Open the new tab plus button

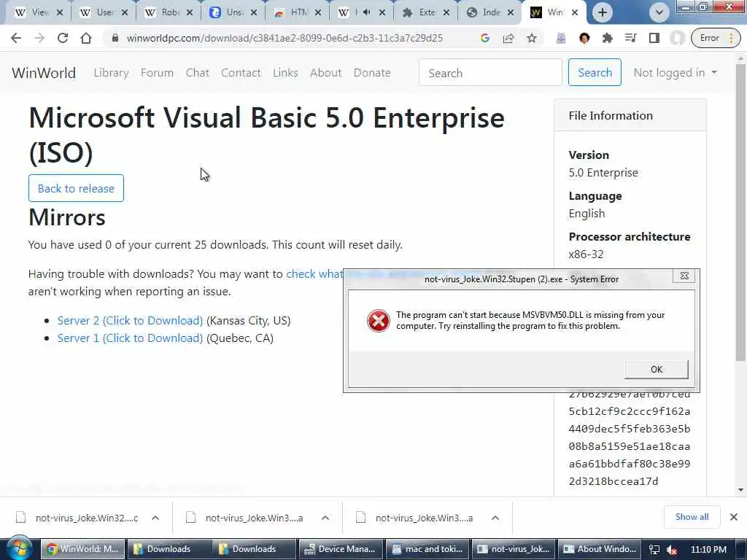click(x=602, y=12)
